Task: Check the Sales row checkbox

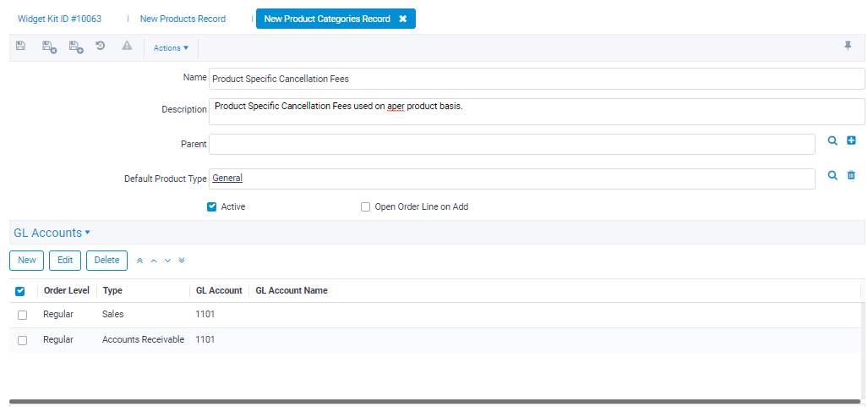Action: pyautogui.click(x=22, y=315)
